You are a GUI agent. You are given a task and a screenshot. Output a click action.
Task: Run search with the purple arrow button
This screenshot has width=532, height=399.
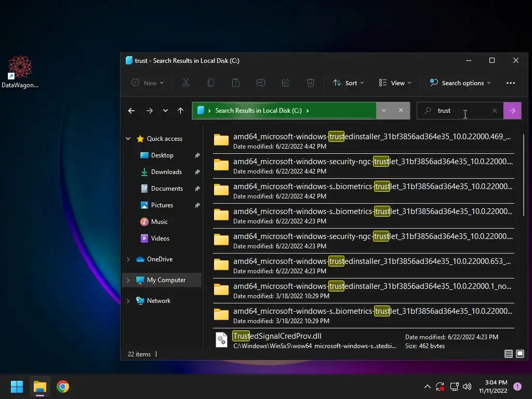[x=512, y=111]
